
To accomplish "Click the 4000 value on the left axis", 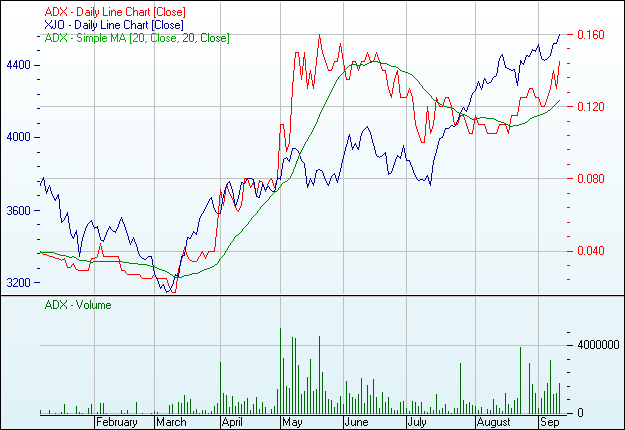I will pyautogui.click(x=18, y=137).
